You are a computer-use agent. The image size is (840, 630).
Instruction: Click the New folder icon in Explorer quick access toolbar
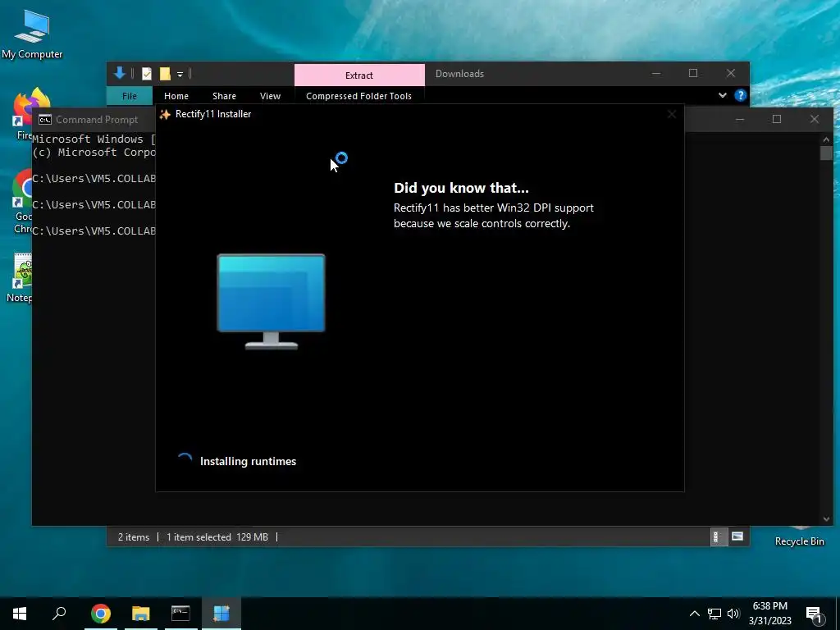[x=165, y=74]
